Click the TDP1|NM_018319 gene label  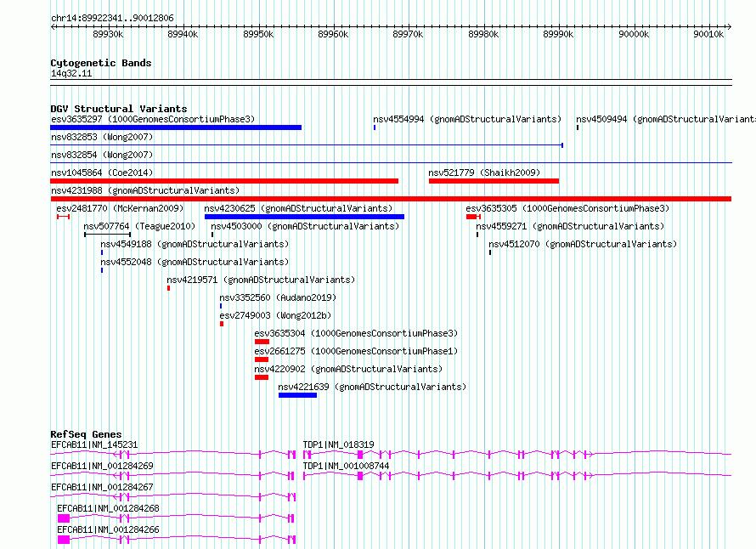[x=338, y=444]
